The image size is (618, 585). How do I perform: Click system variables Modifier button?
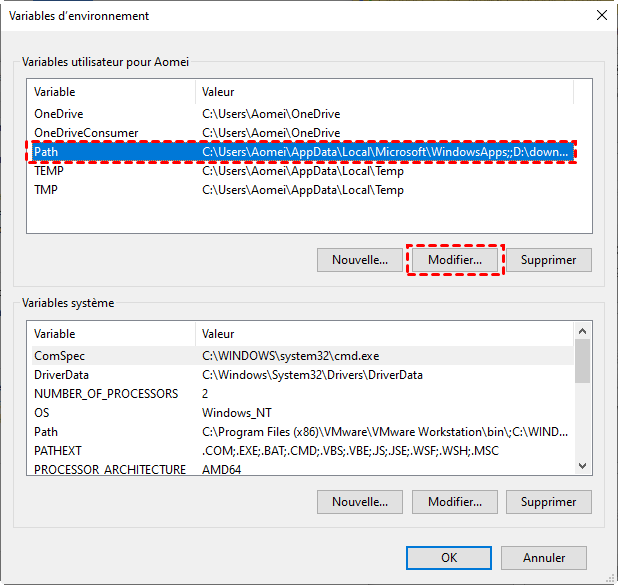pos(455,501)
